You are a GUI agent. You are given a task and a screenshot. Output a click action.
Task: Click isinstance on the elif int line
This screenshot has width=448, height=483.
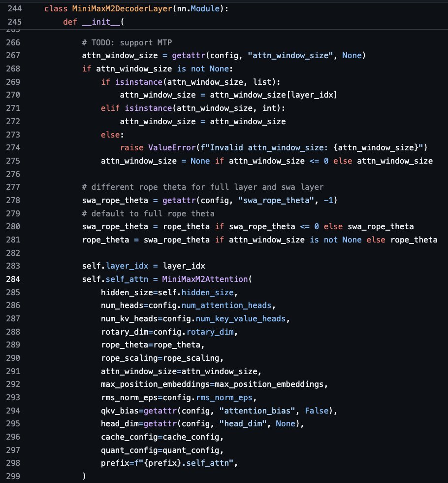click(148, 108)
